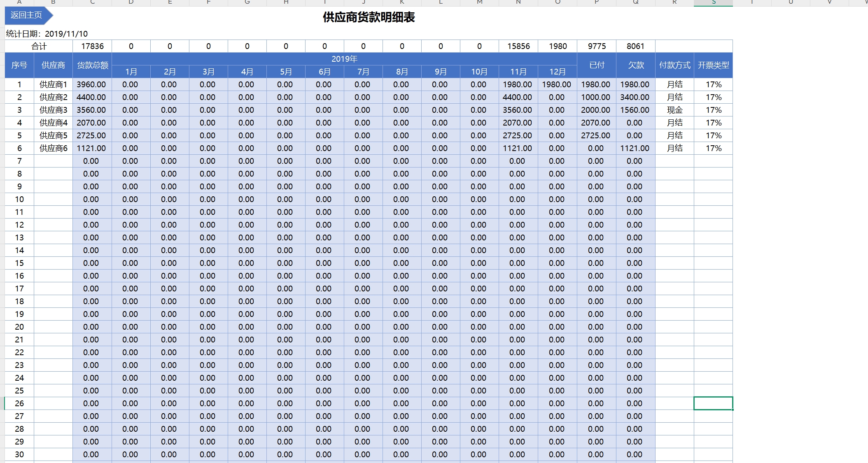Click the active cell in row 26 开票类型
868x463 pixels.
pos(713,403)
